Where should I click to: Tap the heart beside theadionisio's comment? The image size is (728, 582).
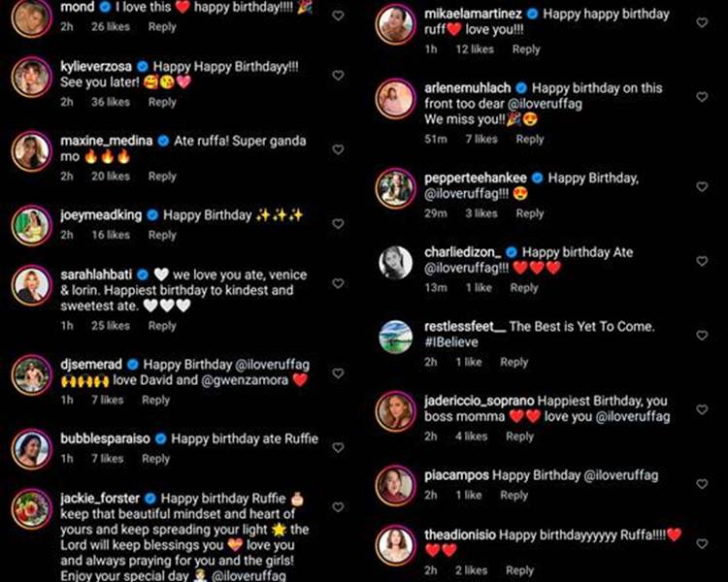(x=702, y=543)
